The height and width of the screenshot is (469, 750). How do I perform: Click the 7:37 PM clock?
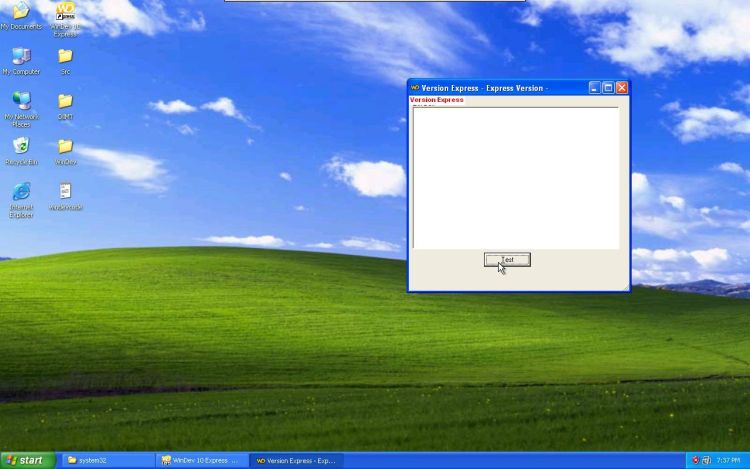click(728, 460)
